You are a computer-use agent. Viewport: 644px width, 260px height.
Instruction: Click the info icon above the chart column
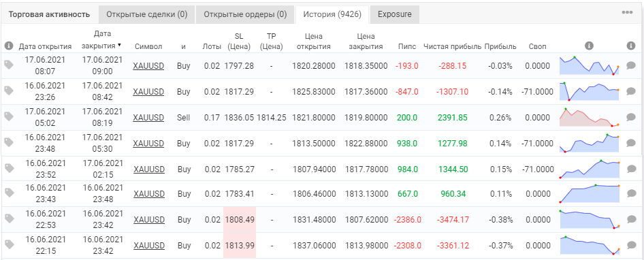click(x=589, y=46)
